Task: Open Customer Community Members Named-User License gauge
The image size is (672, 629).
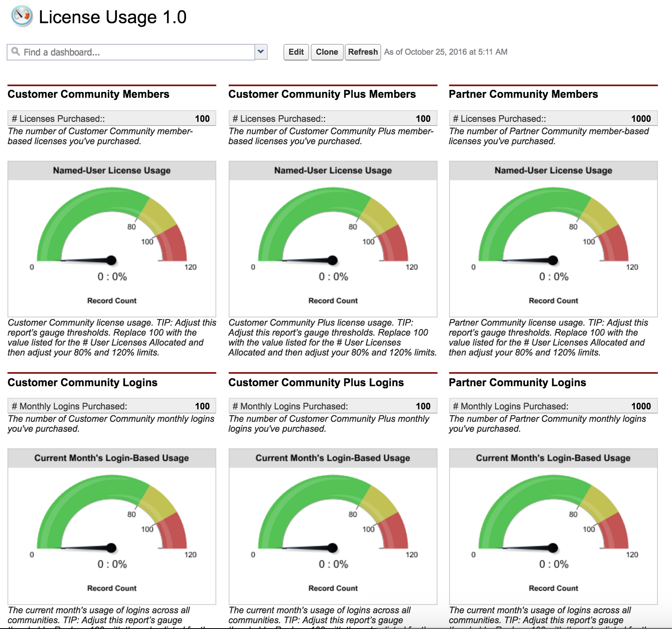Action: pos(112,240)
